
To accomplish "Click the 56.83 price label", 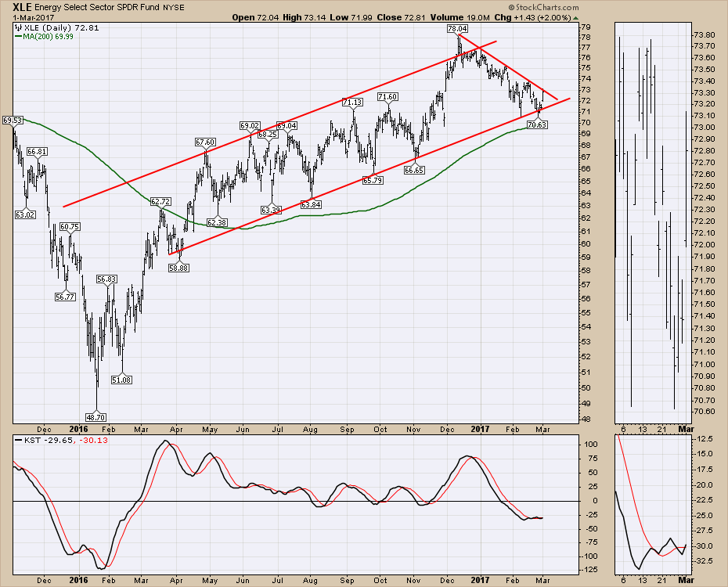I will click(106, 279).
